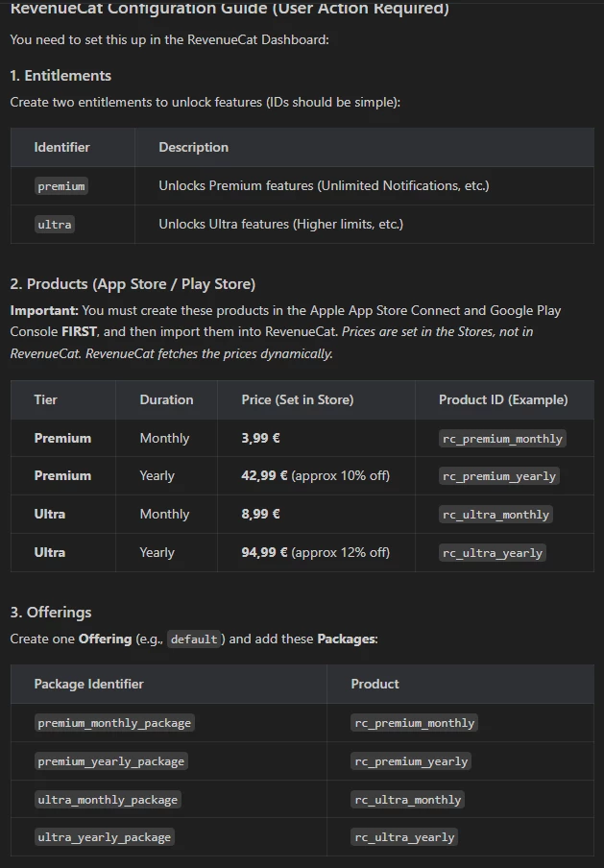Click the 'Product ID (Example)' column header

503,399
